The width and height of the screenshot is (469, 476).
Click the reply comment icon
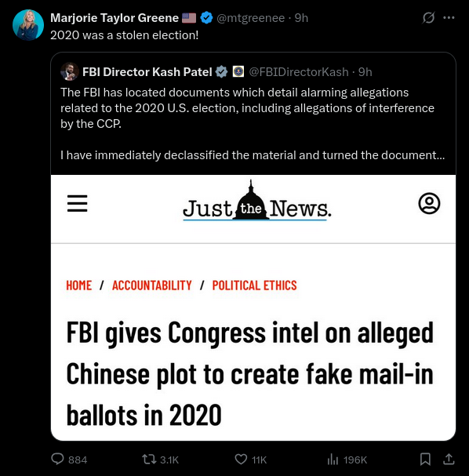coord(57,459)
